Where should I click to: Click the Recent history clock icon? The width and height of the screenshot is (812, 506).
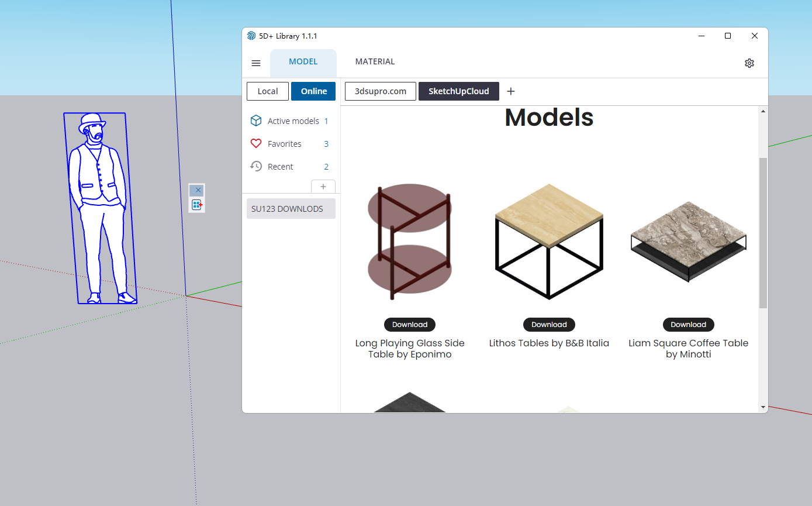coord(255,167)
